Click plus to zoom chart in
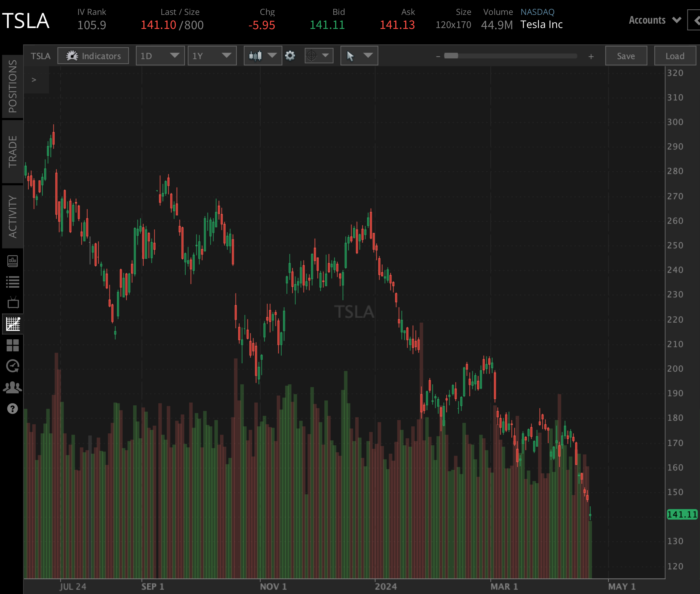Screen dimensions: 700x594 tap(591, 57)
